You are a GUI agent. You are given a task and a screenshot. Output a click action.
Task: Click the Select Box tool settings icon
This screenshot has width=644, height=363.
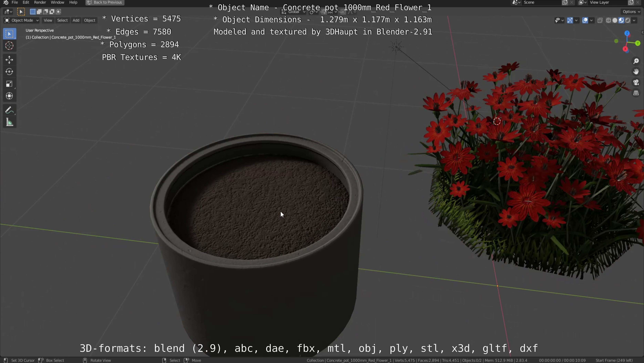click(x=21, y=12)
